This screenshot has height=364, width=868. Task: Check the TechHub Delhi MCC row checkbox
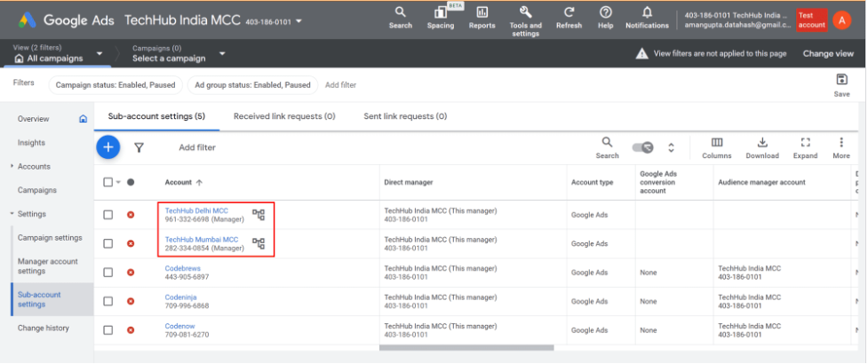tap(108, 215)
